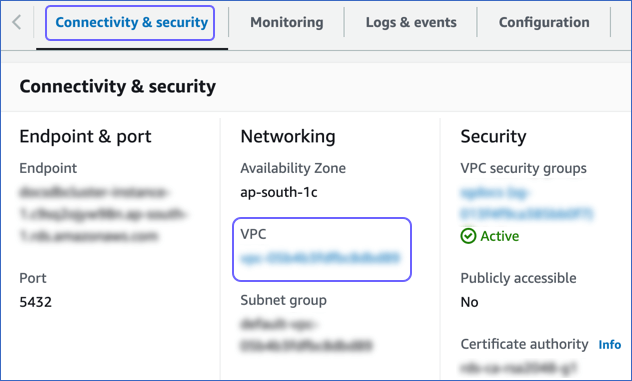Click the green Active check icon
The width and height of the screenshot is (632, 381).
tap(468, 236)
